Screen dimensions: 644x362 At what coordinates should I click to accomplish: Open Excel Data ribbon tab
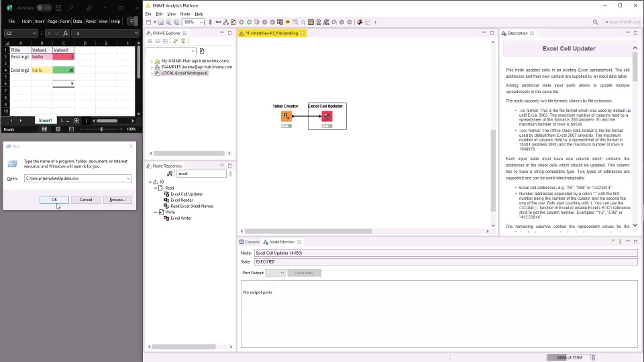tap(77, 21)
